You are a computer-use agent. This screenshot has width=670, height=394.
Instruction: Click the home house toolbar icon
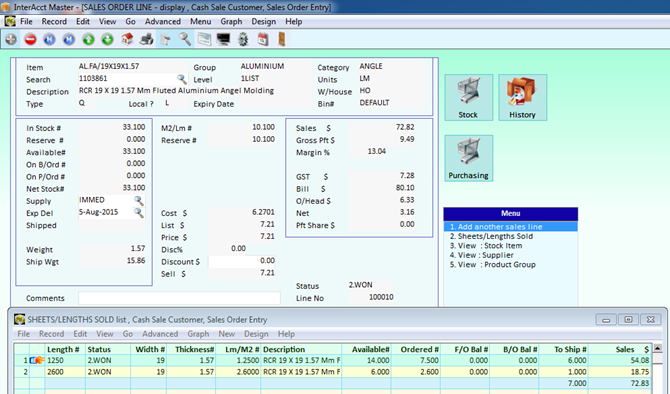(127, 39)
